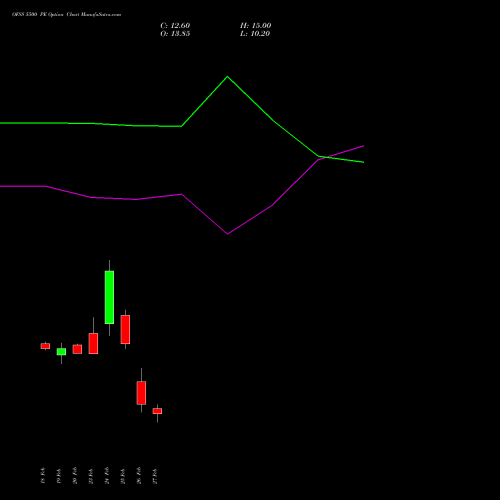Select the red candlestick for 26 Feb
This screenshot has height=500, width=500.
click(x=141, y=393)
